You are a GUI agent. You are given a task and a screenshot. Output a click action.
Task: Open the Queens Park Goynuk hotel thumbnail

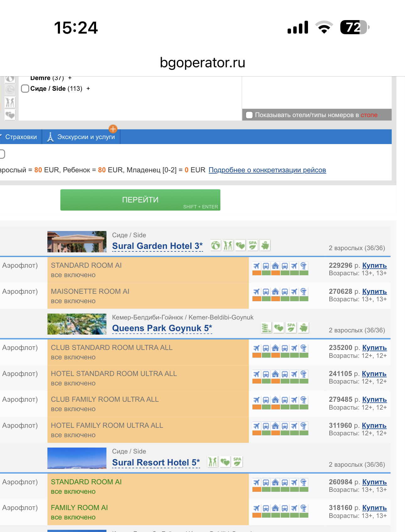tap(77, 324)
